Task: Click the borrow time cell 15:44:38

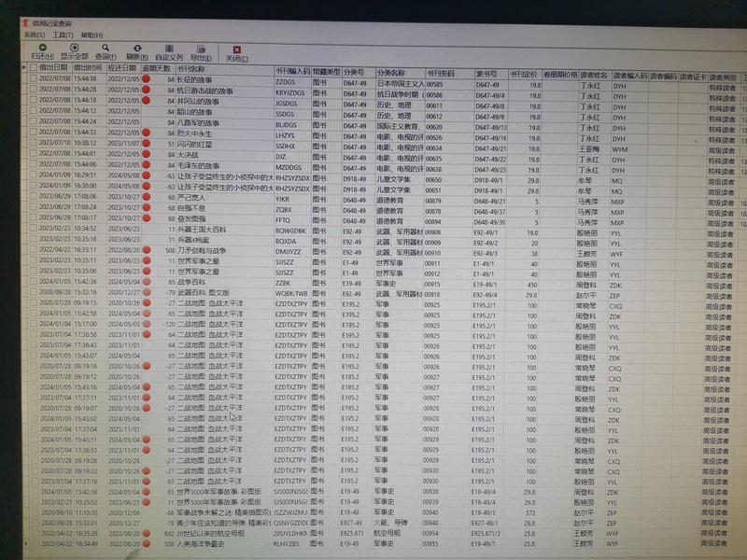Action: coord(85,78)
